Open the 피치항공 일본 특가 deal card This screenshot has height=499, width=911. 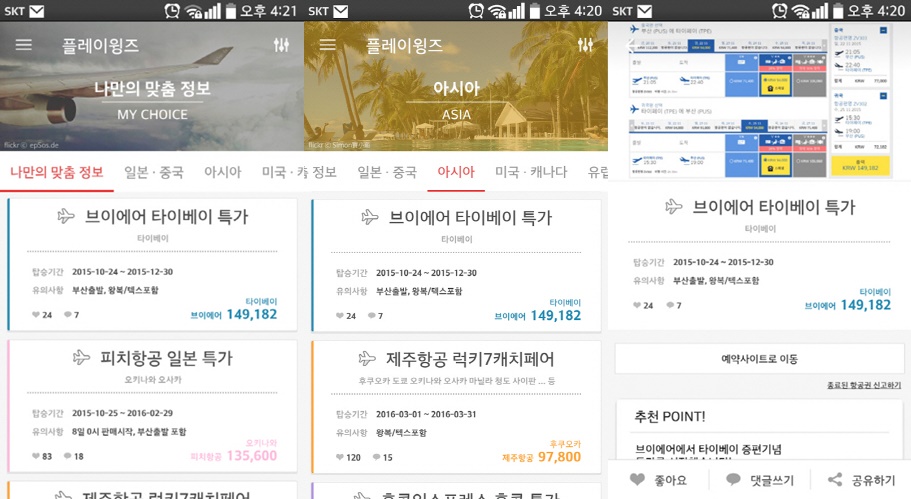coord(153,406)
